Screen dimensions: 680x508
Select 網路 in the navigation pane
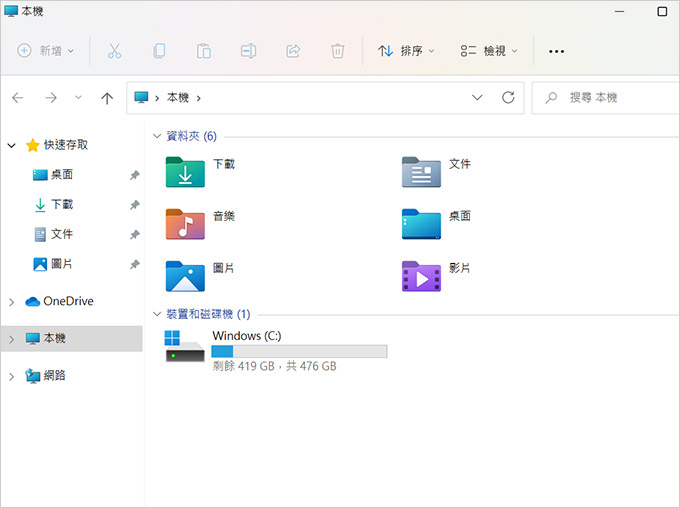(x=45, y=376)
